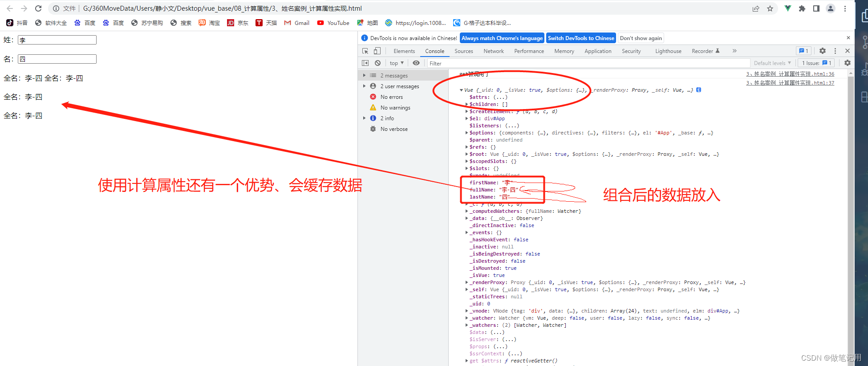The width and height of the screenshot is (868, 366).
Task: Click the 1 Issue counter in console toolbar
Action: pos(817,63)
